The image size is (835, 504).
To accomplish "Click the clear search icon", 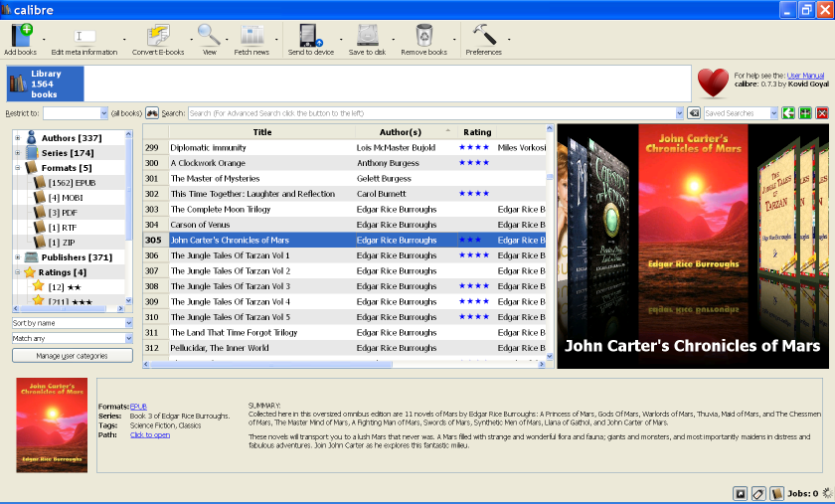I will [x=694, y=113].
